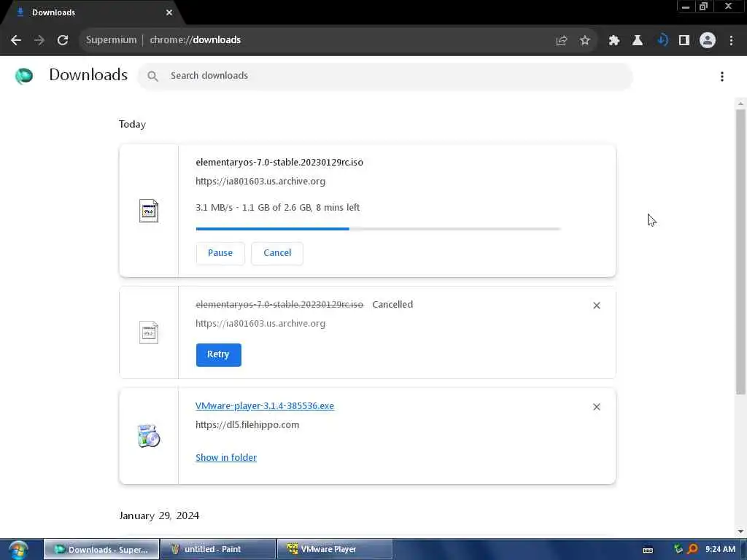Click the downloading elementaryos ISO file icon

[x=149, y=211]
